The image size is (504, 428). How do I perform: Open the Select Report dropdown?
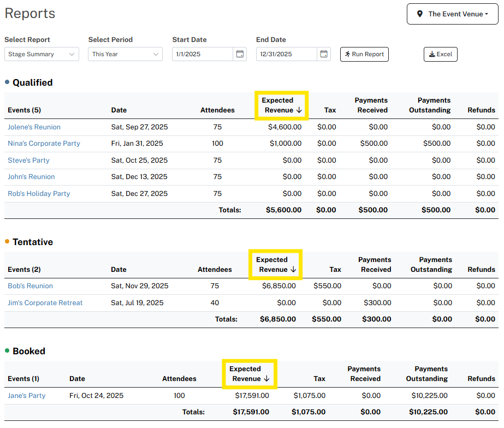tap(42, 54)
